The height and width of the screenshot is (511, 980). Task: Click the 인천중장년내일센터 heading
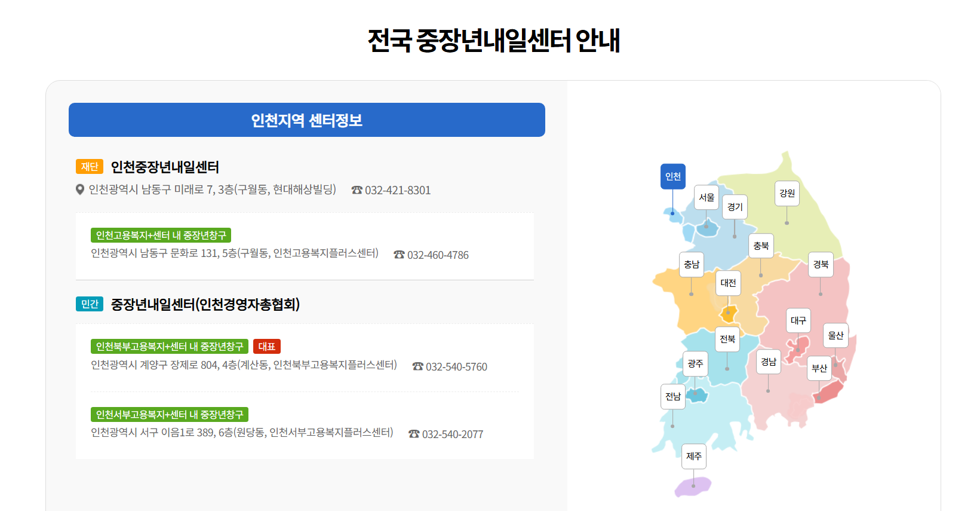coord(165,167)
